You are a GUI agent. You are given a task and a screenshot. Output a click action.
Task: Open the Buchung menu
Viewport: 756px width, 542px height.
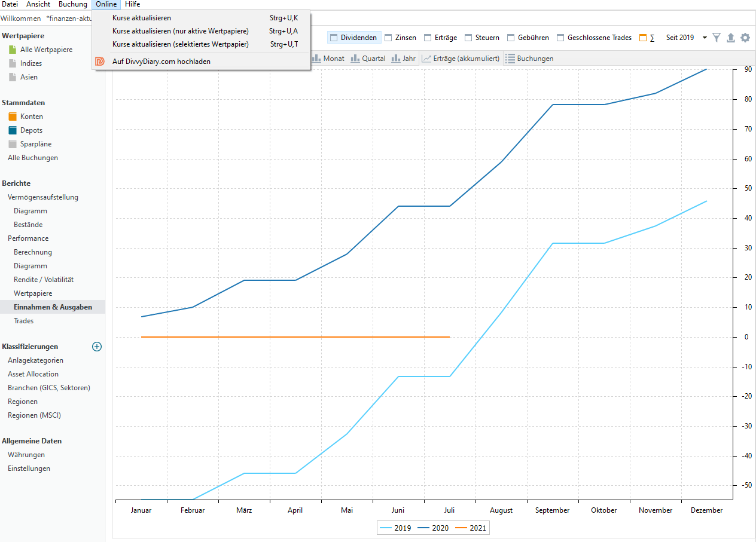(x=73, y=4)
